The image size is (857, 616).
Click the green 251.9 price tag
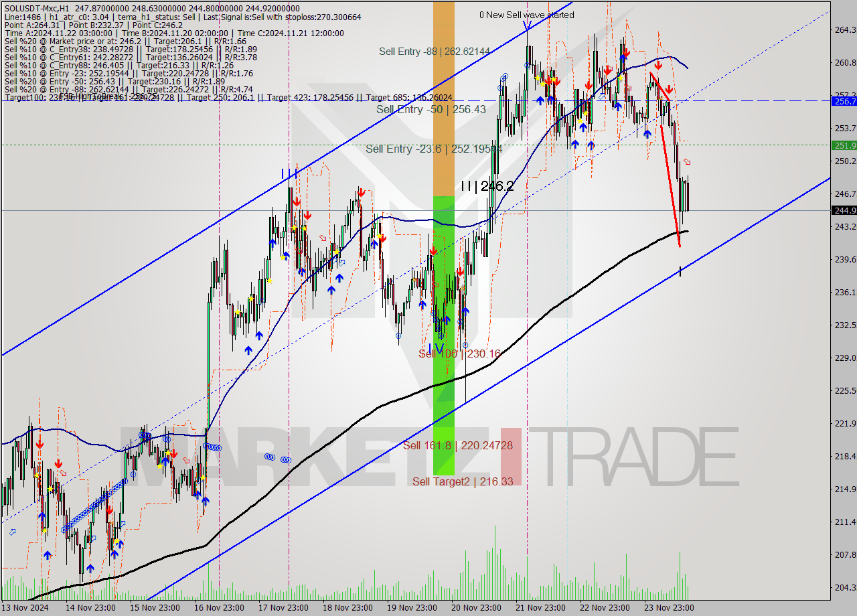844,145
